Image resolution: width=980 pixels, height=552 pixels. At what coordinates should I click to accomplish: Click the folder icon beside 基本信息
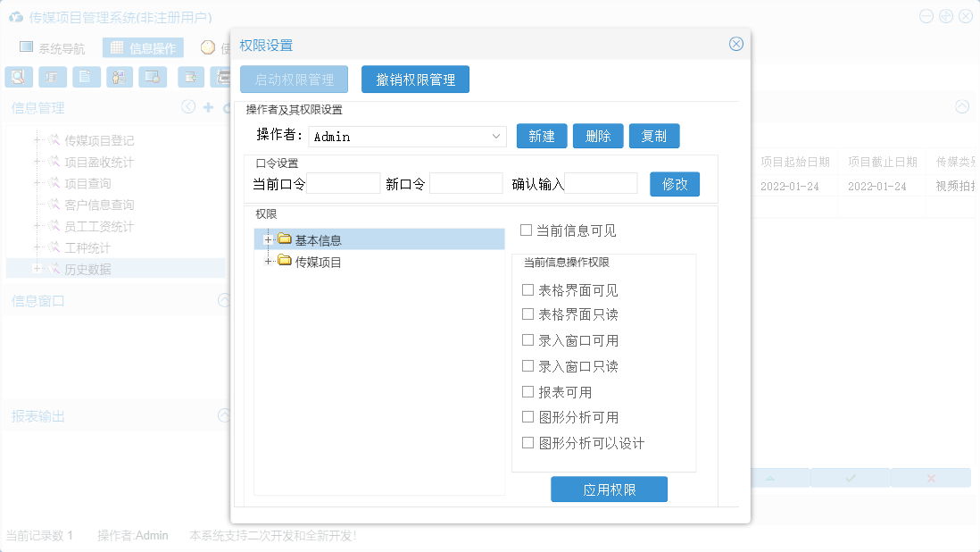tap(285, 239)
